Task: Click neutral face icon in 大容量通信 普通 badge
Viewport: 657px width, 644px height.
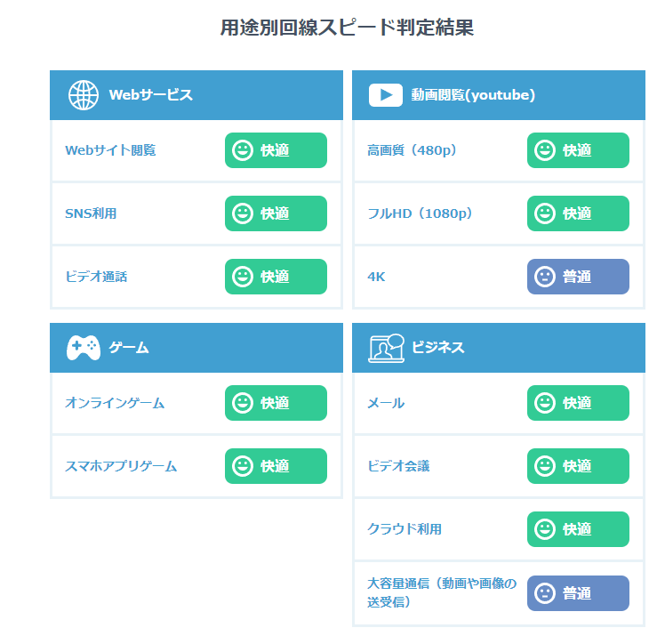Action: [545, 593]
